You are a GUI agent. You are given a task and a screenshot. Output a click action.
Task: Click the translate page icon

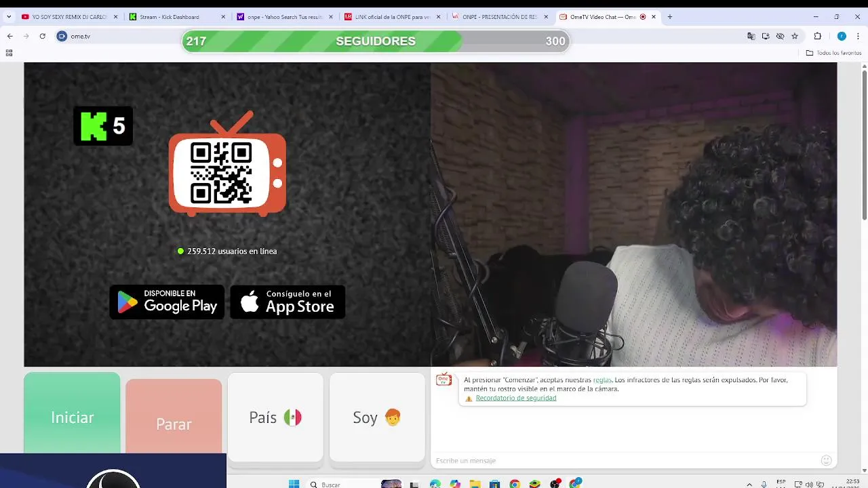point(751,36)
